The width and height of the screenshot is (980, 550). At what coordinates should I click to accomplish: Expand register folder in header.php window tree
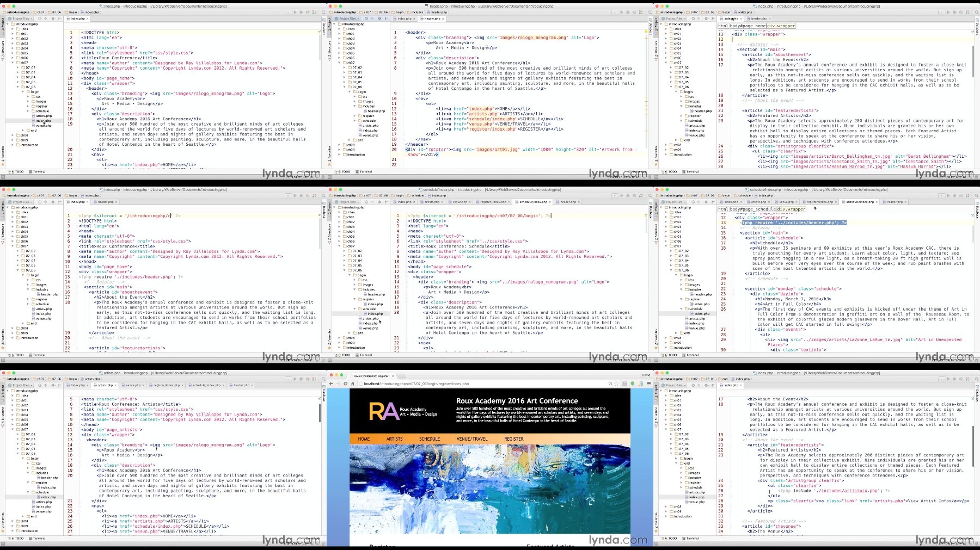point(354,116)
